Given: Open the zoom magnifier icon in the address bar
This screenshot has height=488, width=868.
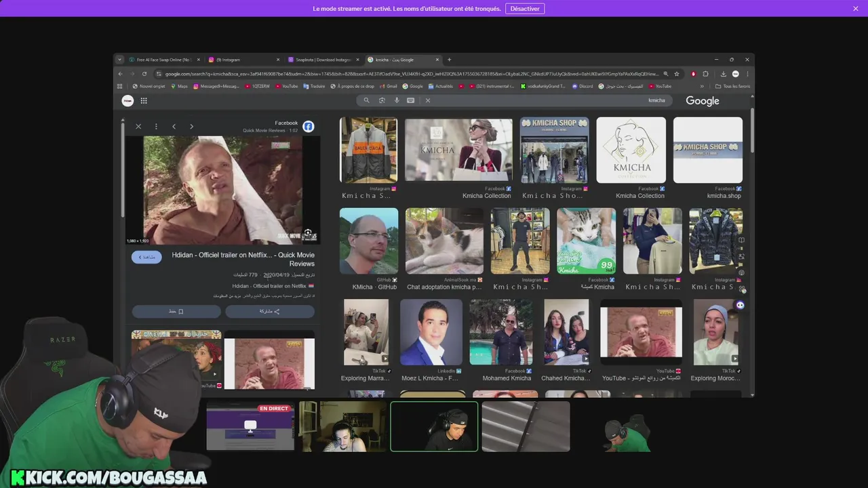Looking at the screenshot, I should 665,74.
